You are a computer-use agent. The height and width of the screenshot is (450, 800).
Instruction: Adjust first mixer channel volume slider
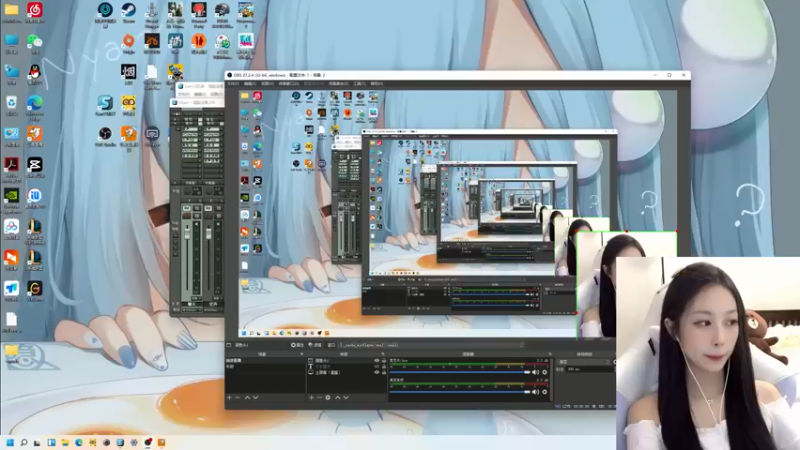pos(460,372)
